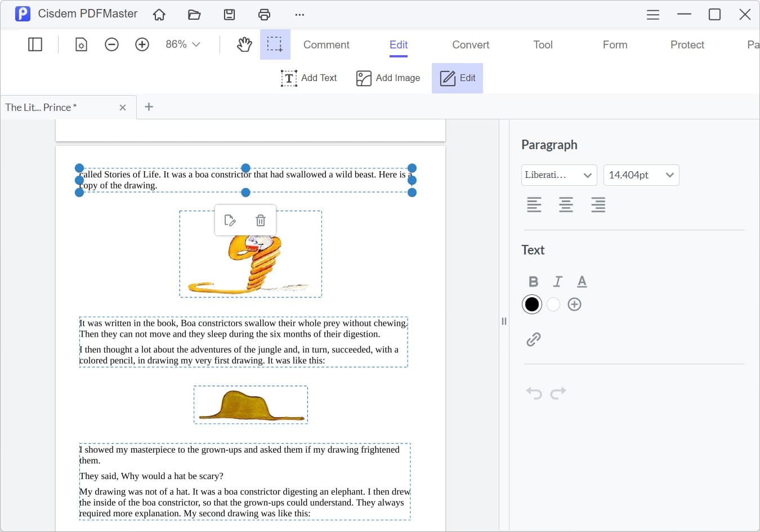Open the font size dropdown showing 14.404pt
This screenshot has width=760, height=532.
point(641,175)
